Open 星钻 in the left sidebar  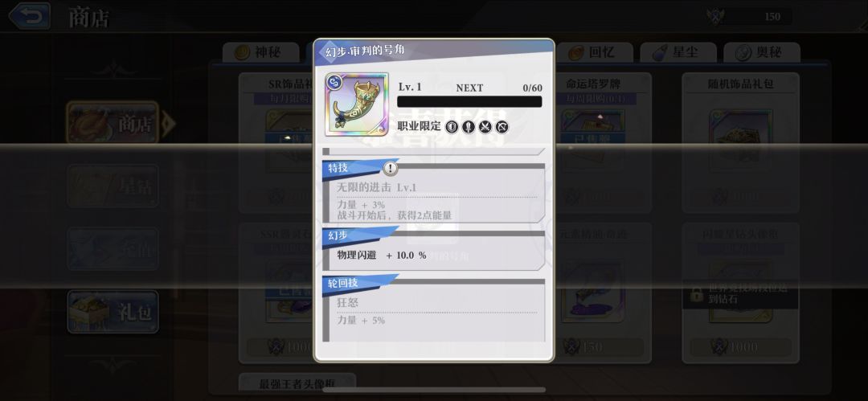click(113, 186)
